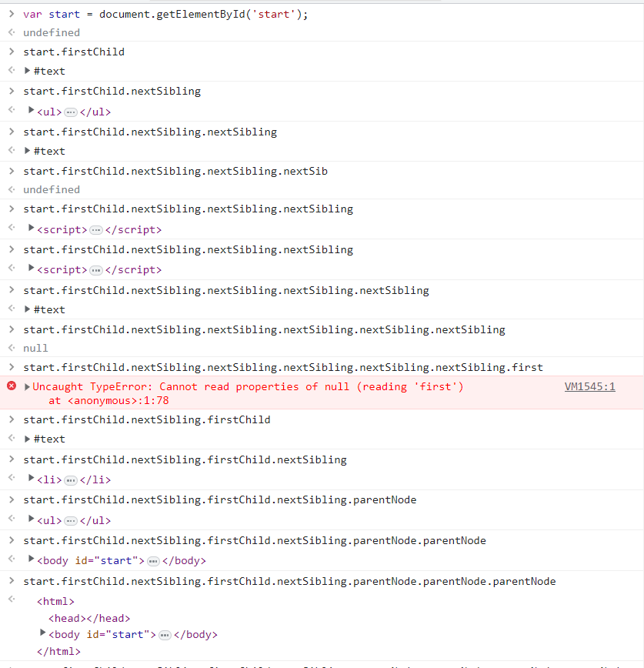The height and width of the screenshot is (668, 644).
Task: Click the command ending in '.nextSib'
Action: 175,172
